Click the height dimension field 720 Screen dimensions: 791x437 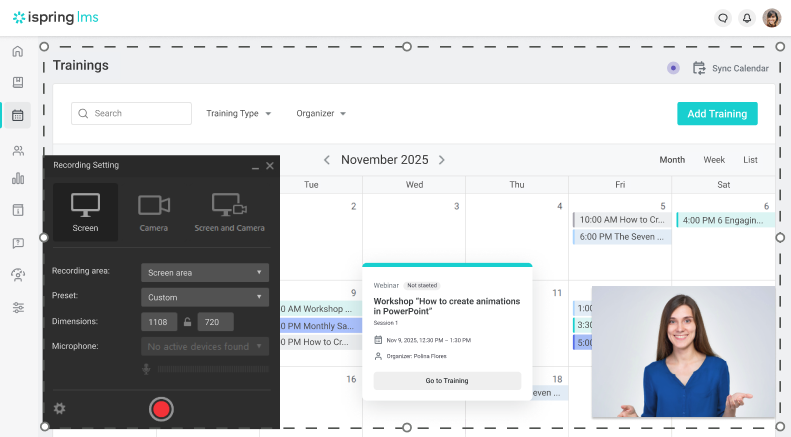215,322
